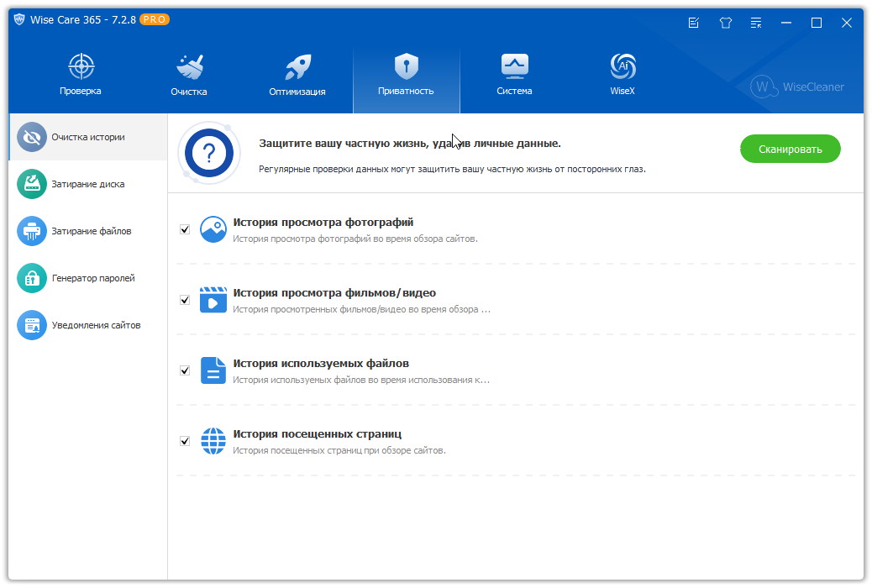The image size is (872, 588).
Task: Click the feedback note icon in the title bar
Action: pos(694,23)
